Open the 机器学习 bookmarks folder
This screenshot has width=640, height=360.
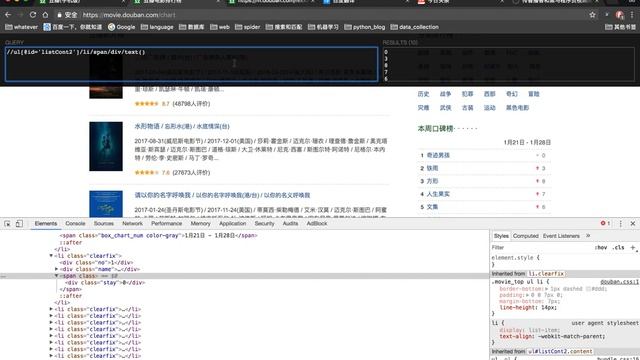(x=323, y=27)
